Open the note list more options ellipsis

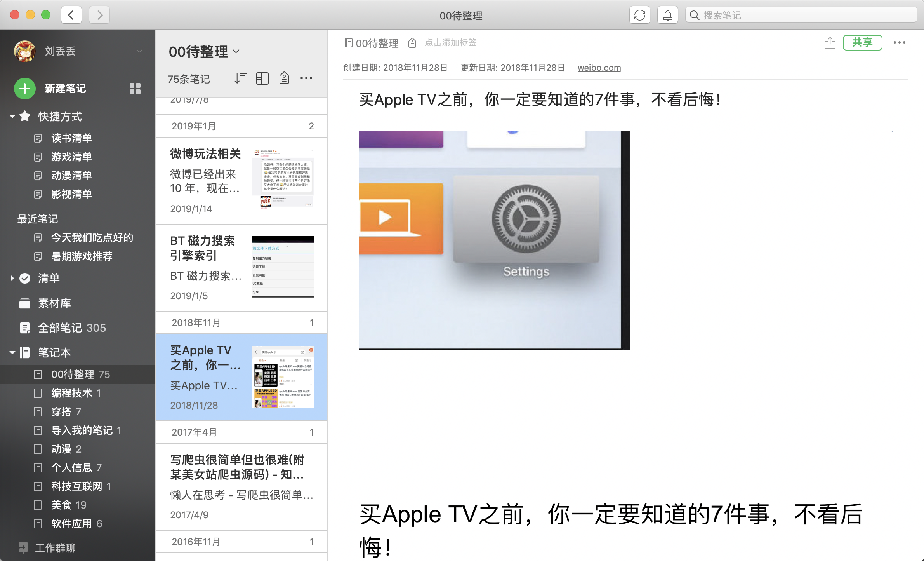[306, 78]
